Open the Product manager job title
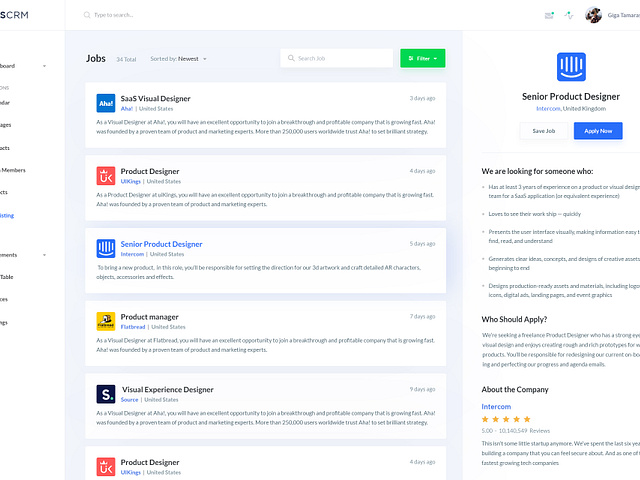The height and width of the screenshot is (480, 640). pyautogui.click(x=149, y=317)
